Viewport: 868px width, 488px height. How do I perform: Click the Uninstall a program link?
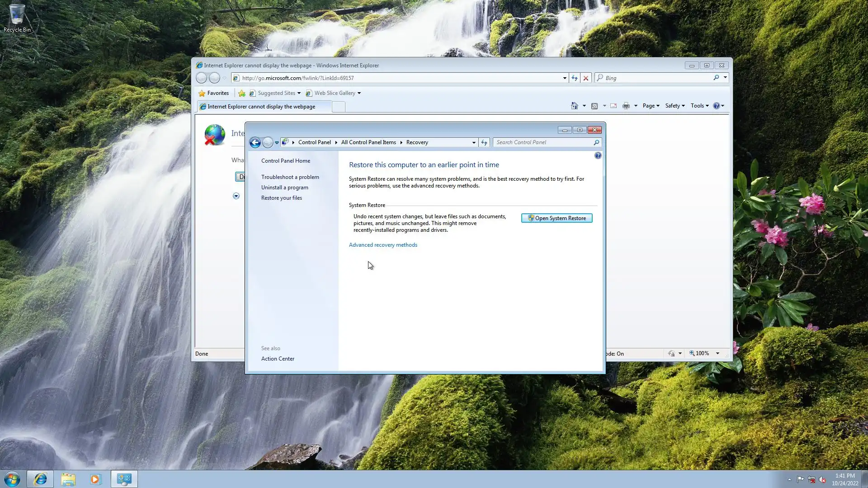(284, 188)
